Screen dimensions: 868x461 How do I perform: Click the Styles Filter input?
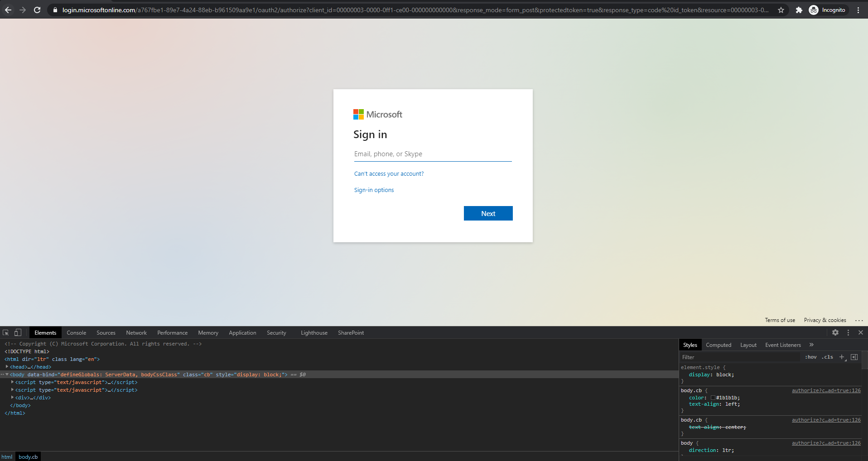click(x=741, y=357)
